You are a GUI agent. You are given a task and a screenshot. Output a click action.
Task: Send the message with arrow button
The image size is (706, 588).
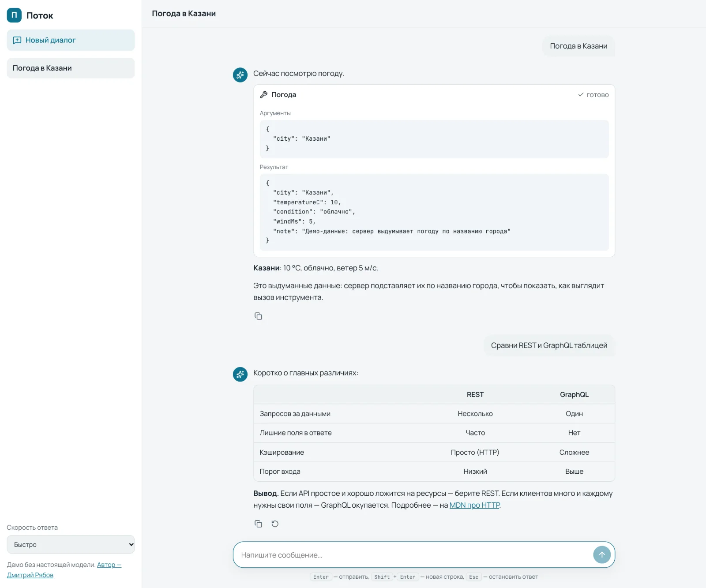pyautogui.click(x=602, y=554)
